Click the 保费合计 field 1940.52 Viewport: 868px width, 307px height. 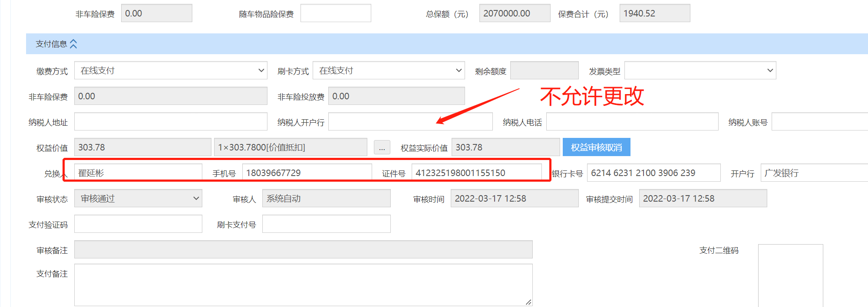[x=654, y=13]
